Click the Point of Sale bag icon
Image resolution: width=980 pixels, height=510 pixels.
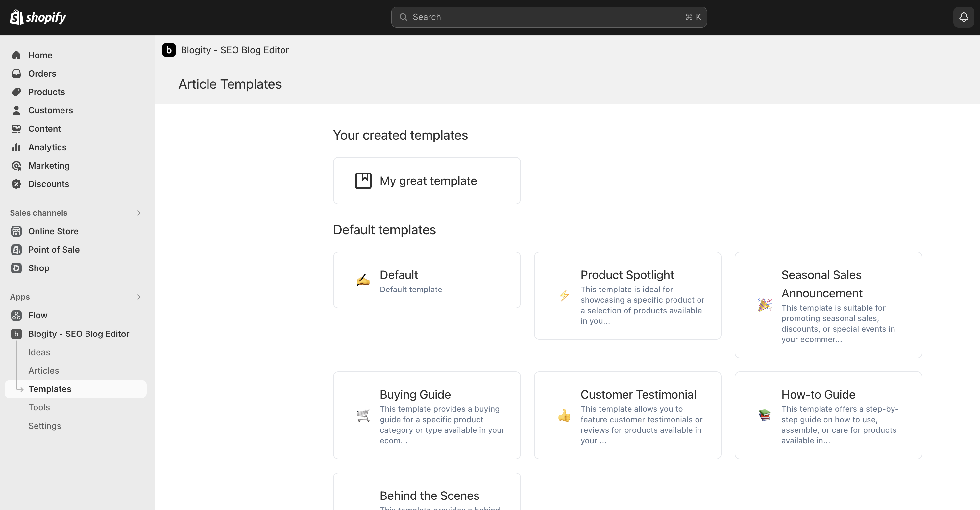[x=16, y=250]
